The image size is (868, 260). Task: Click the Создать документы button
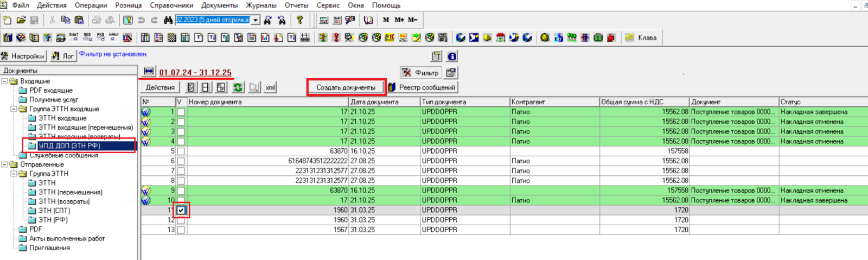346,87
